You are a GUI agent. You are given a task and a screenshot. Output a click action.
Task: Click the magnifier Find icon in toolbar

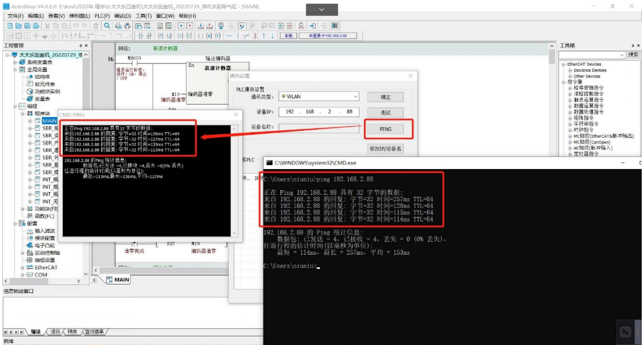point(107,26)
